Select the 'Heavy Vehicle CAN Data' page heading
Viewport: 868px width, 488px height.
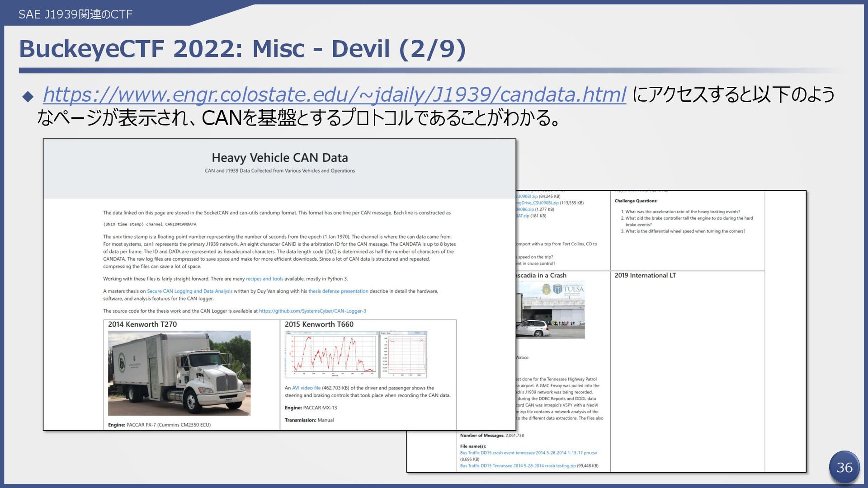(280, 158)
